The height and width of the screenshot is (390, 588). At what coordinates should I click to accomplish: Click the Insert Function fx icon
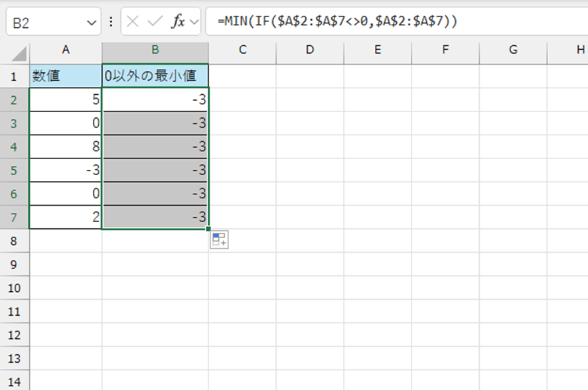click(x=178, y=22)
